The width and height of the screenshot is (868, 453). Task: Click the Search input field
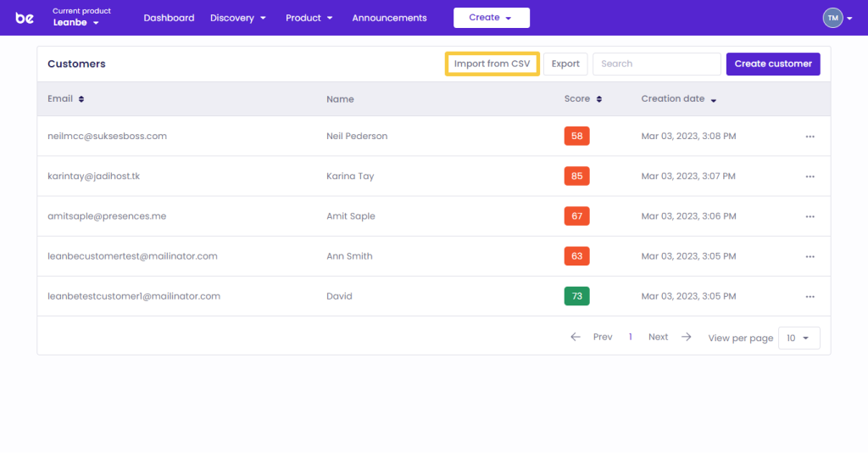pyautogui.click(x=656, y=64)
